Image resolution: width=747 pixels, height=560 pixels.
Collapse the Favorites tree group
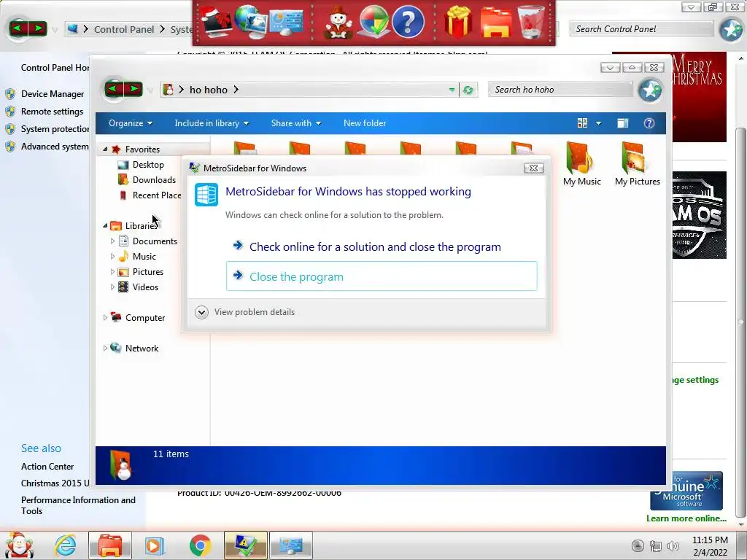tap(105, 149)
